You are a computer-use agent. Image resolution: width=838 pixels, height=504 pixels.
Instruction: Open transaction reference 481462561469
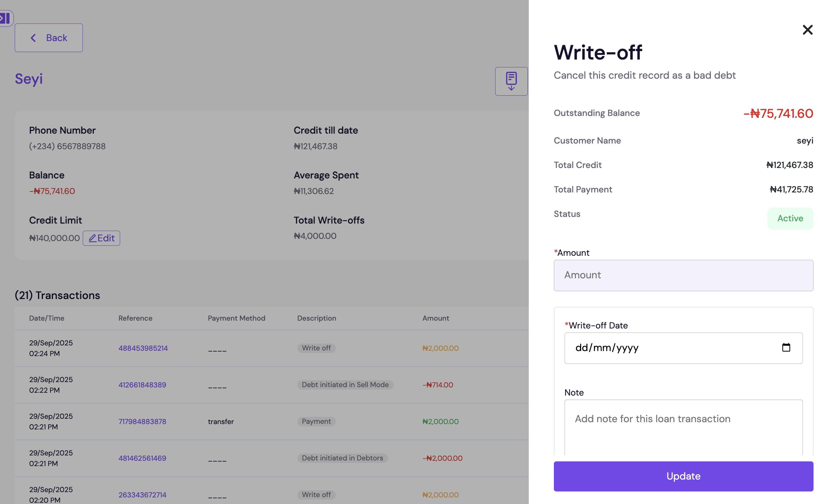pyautogui.click(x=142, y=458)
